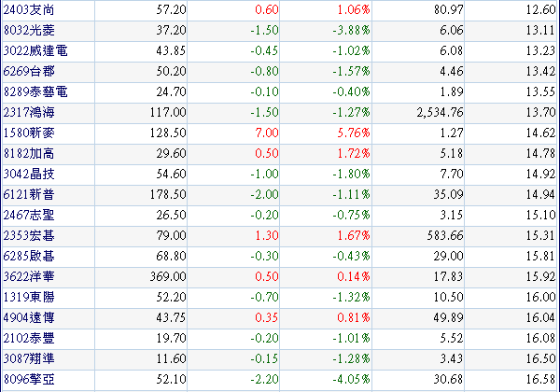560x392 pixels.
Task: Click change value -2.00 for 新普
Action: [x=265, y=194]
